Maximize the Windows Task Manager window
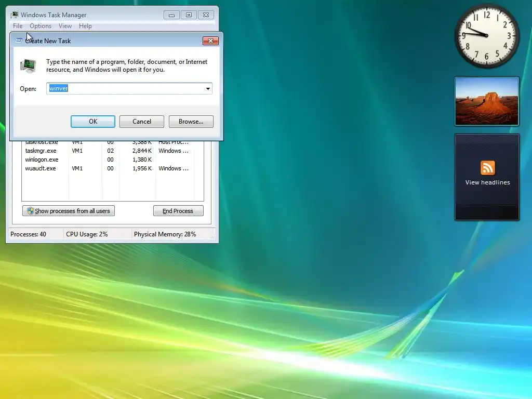This screenshot has width=532, height=399. [189, 15]
